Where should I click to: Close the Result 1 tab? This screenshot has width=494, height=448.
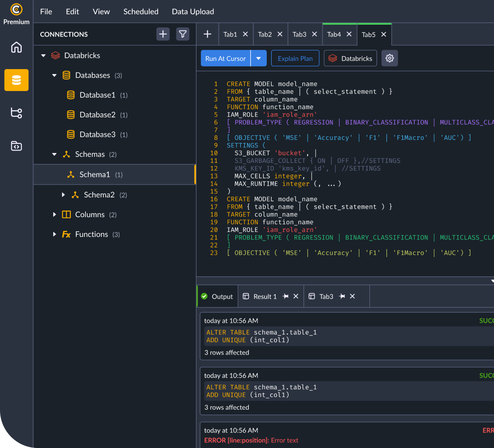point(296,296)
